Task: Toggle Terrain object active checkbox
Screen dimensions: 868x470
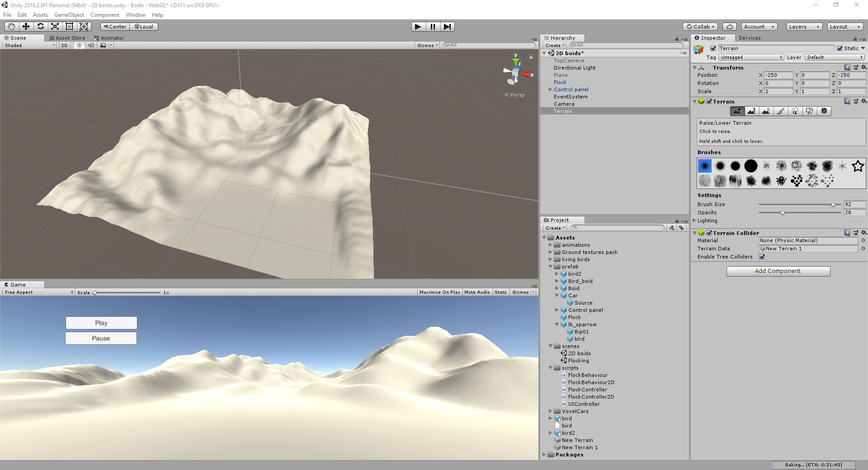Action: (x=713, y=48)
